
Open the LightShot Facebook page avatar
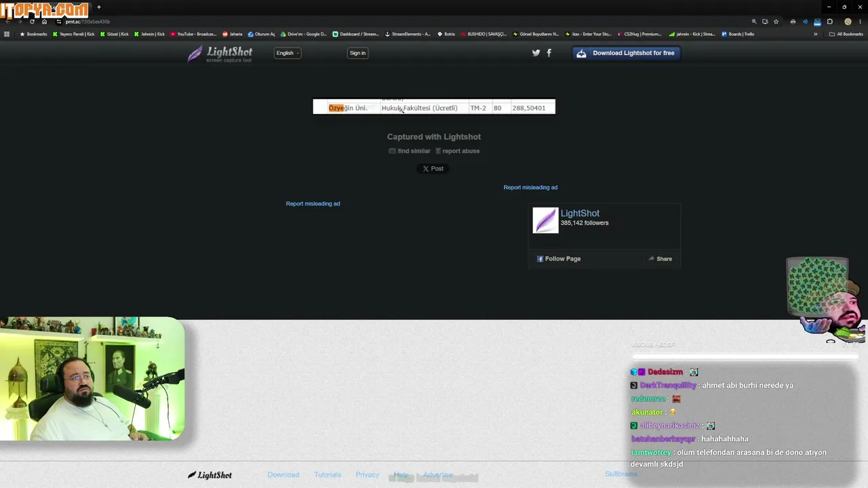click(545, 220)
